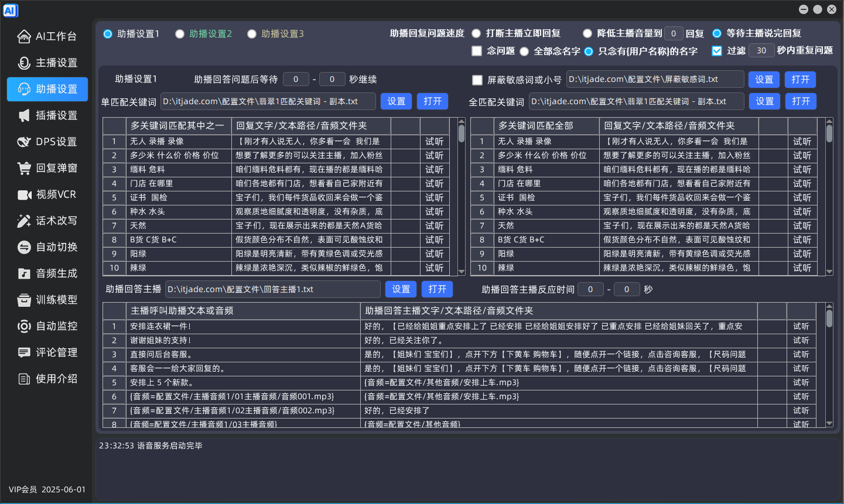The width and height of the screenshot is (844, 504).
Task: Click the 自动切换 swap icon
Action: (24, 247)
